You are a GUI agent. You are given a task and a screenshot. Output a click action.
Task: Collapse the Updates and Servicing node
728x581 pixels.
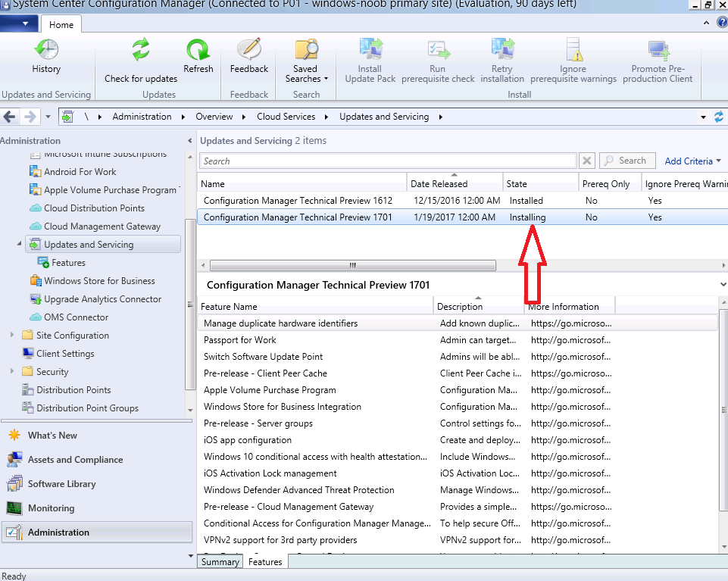click(x=19, y=243)
